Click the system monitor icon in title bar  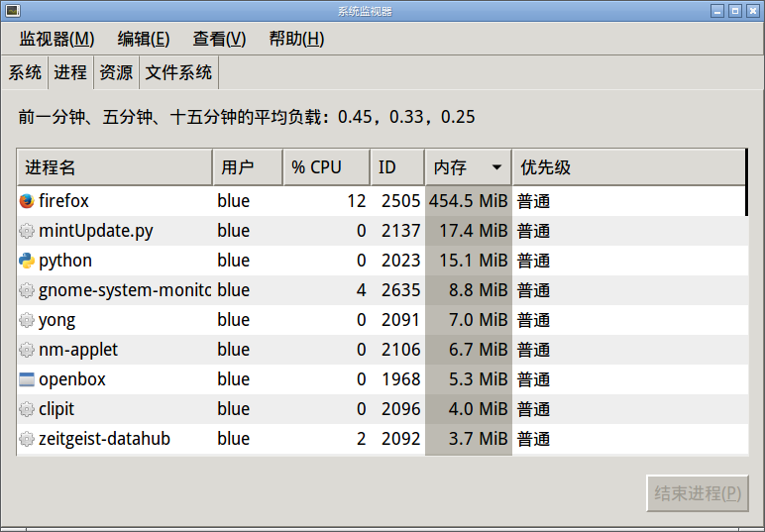12,11
